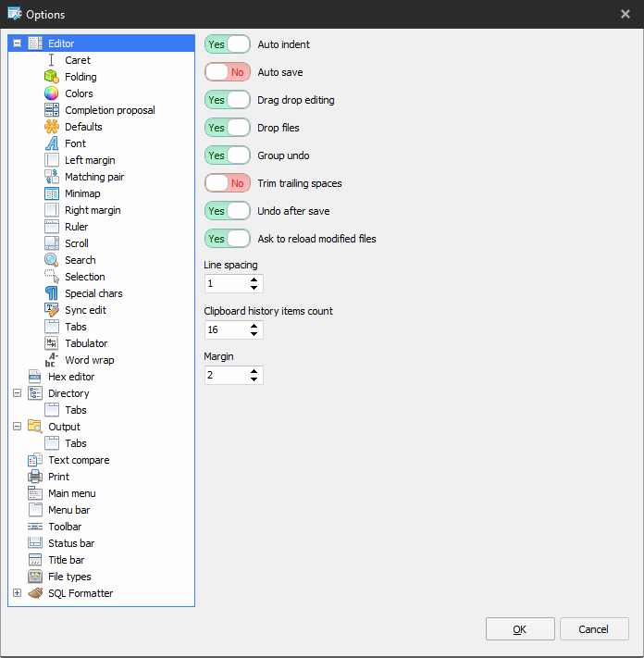Click the Clipboard history items count field

click(233, 329)
